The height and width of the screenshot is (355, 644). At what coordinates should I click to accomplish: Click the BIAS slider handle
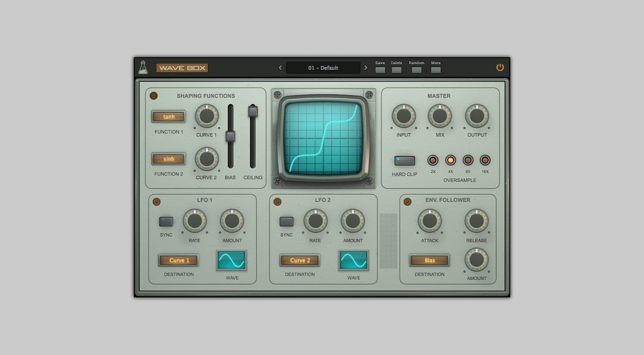coord(230,137)
